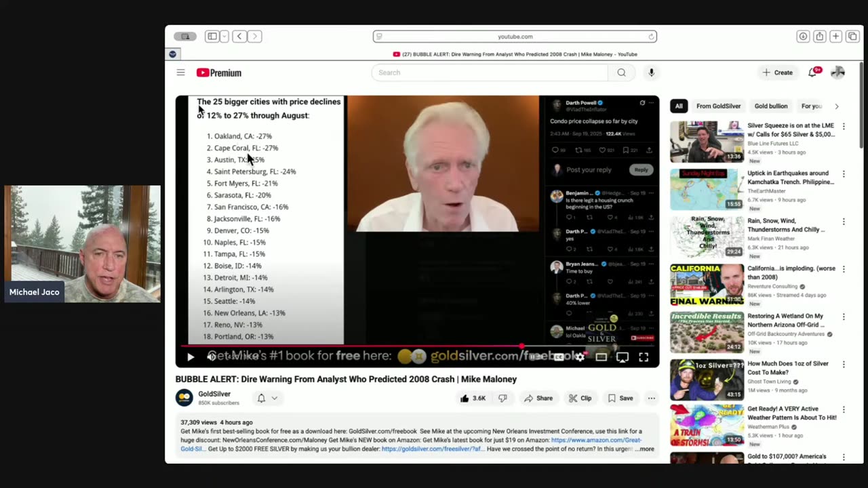Open YouTube notifications bell
868x488 pixels.
click(x=814, y=72)
